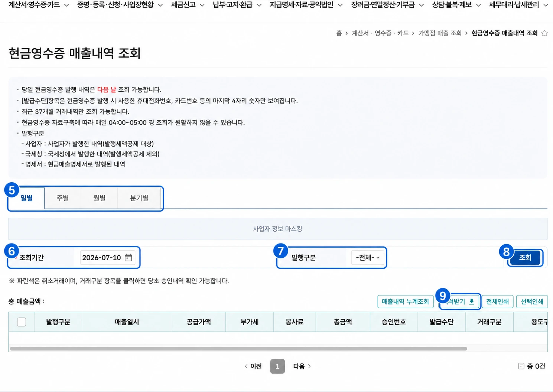Click the 발행구분 column header
Image resolution: width=553 pixels, height=392 pixels.
58,322
